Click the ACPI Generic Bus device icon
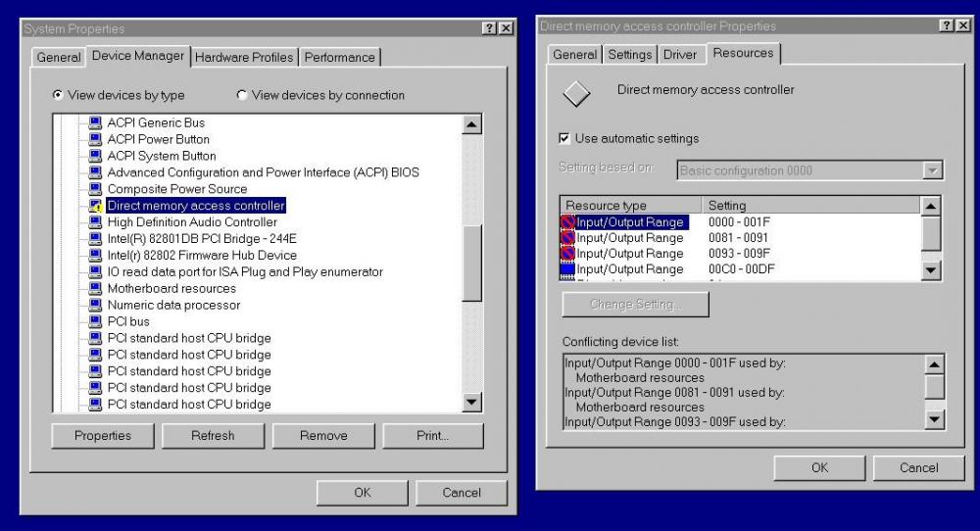The image size is (980, 531). [x=95, y=122]
